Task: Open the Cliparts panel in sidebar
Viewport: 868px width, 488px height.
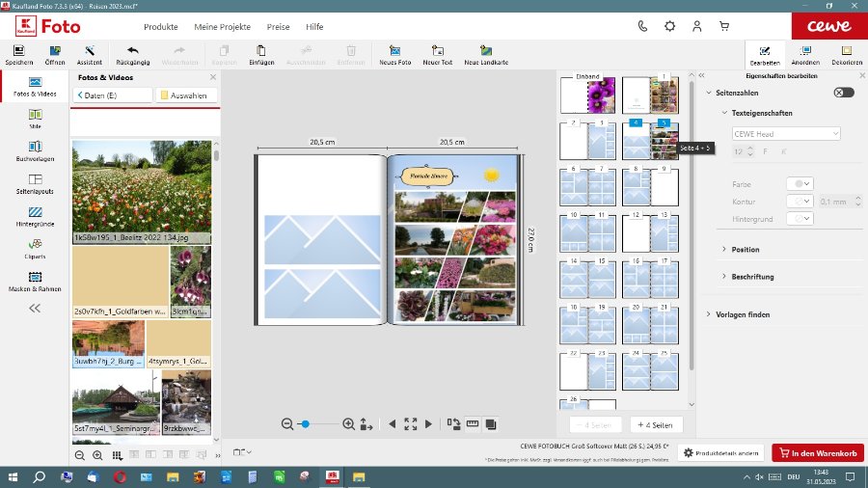Action: point(35,248)
